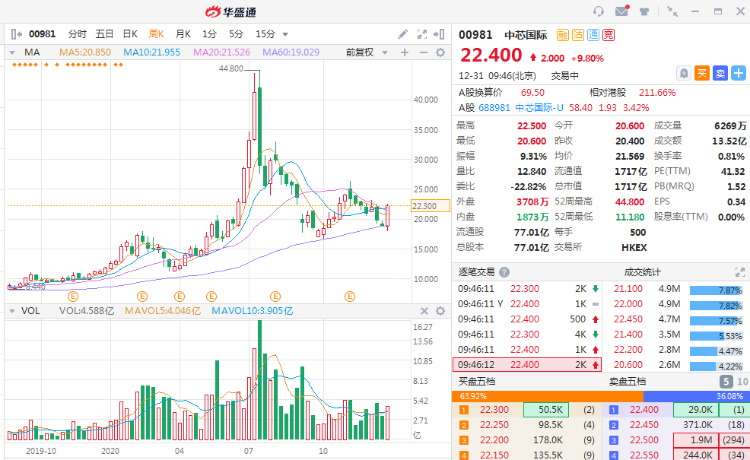Click the MA10:21.955 indicator label

coord(152,53)
